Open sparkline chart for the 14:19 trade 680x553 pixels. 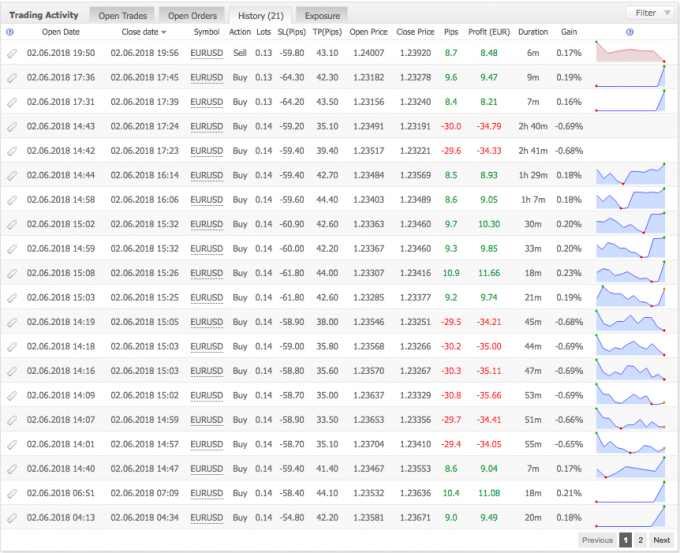630,321
